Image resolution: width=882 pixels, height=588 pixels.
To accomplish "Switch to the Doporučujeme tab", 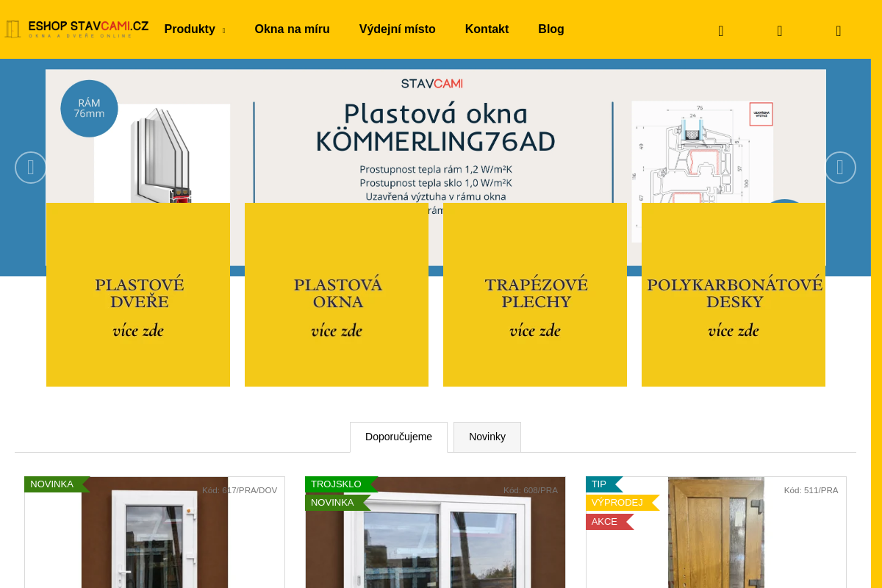I will click(x=398, y=437).
